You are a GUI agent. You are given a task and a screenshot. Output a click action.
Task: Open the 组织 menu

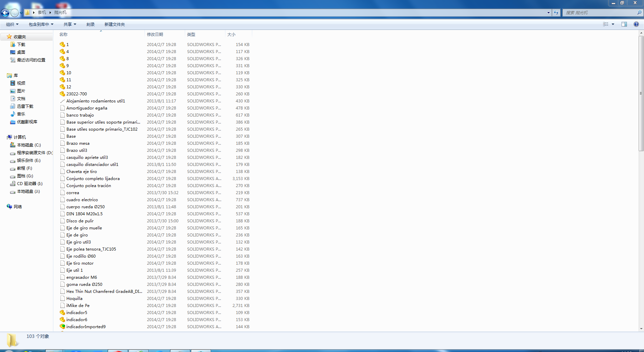coord(12,24)
